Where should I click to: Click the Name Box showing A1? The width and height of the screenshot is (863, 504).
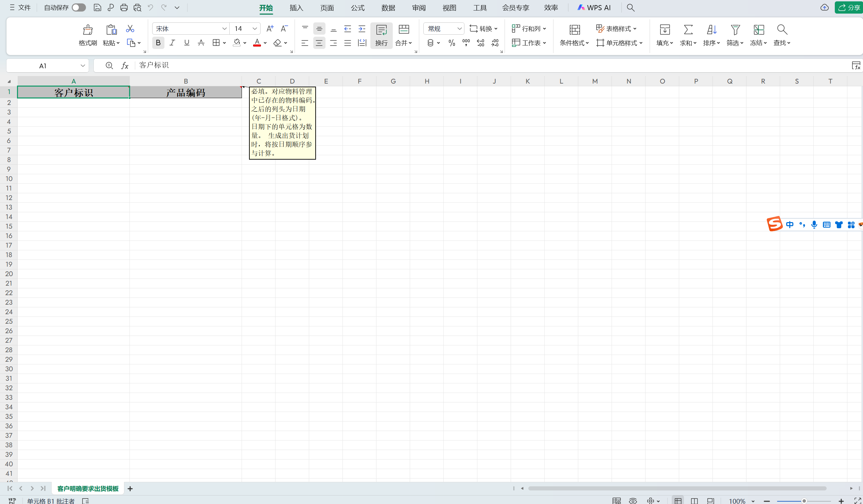[43, 66]
